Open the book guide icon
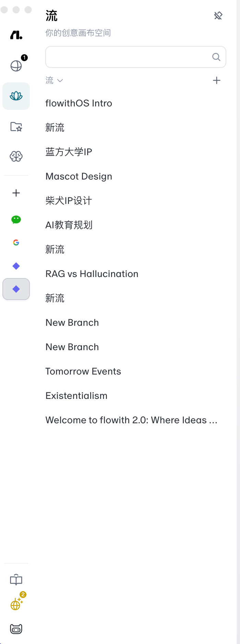 (x=16, y=580)
